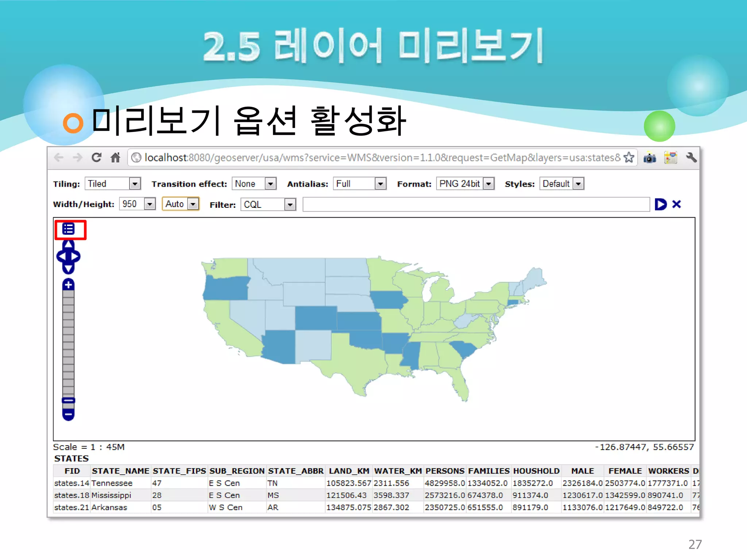
Task: Open the Tiling dropdown
Action: click(x=135, y=184)
